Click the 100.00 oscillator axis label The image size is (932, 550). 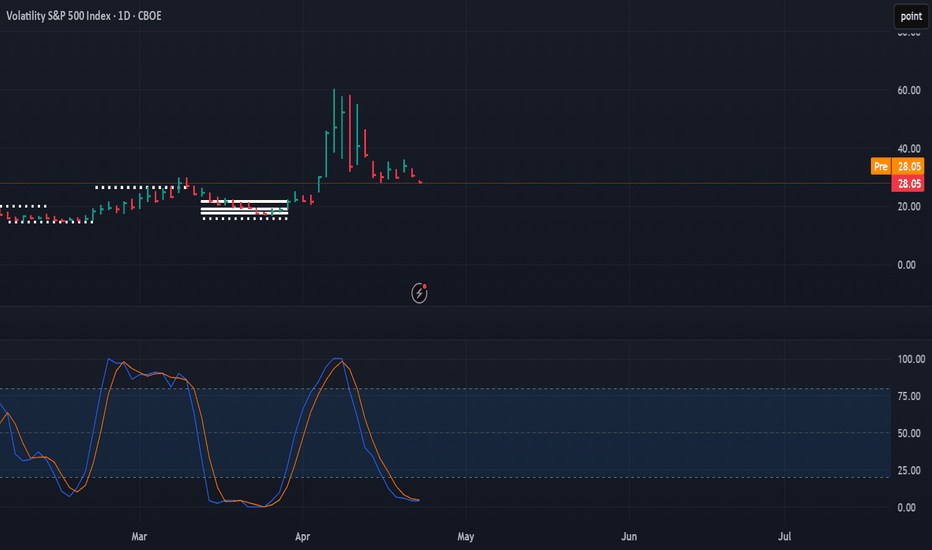911,359
